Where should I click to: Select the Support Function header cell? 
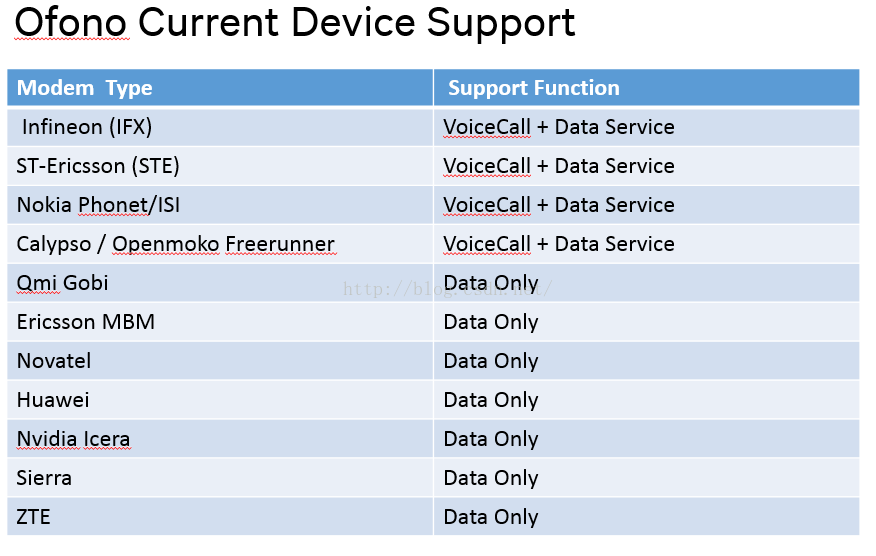646,88
